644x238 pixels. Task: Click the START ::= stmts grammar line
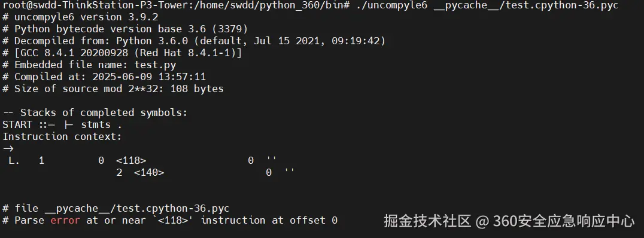pyautogui.click(x=62, y=124)
